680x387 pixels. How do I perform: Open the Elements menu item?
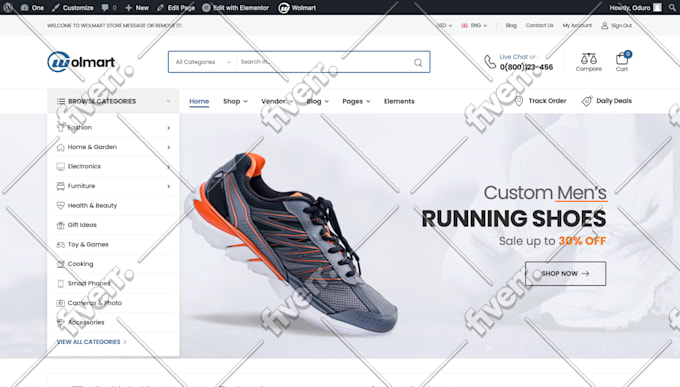coord(399,101)
